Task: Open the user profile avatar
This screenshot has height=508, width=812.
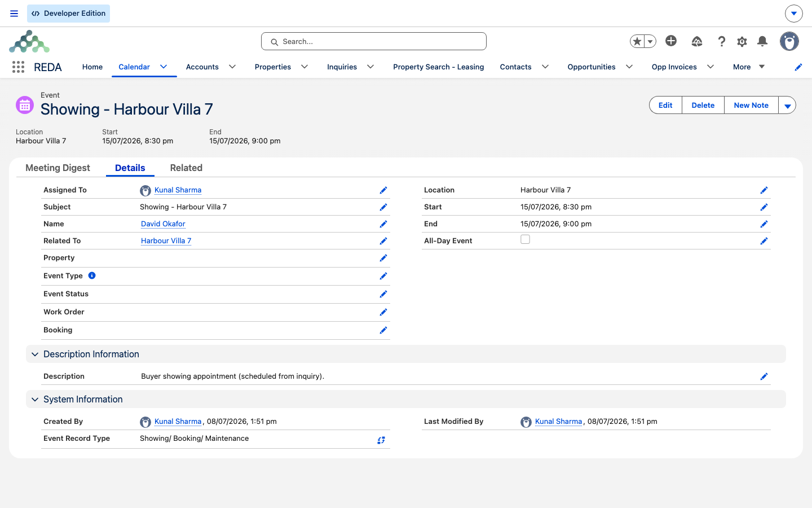Action: click(x=789, y=41)
